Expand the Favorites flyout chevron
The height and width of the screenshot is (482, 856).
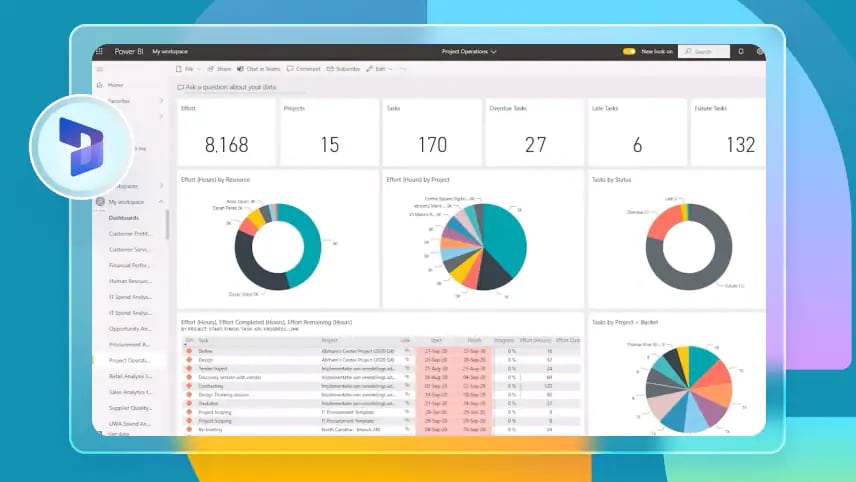161,100
